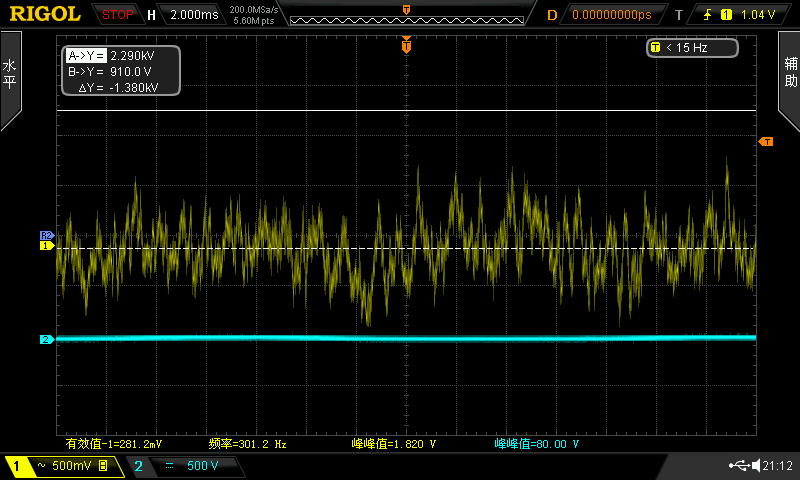Click the speaker sound icon

(x=756, y=465)
